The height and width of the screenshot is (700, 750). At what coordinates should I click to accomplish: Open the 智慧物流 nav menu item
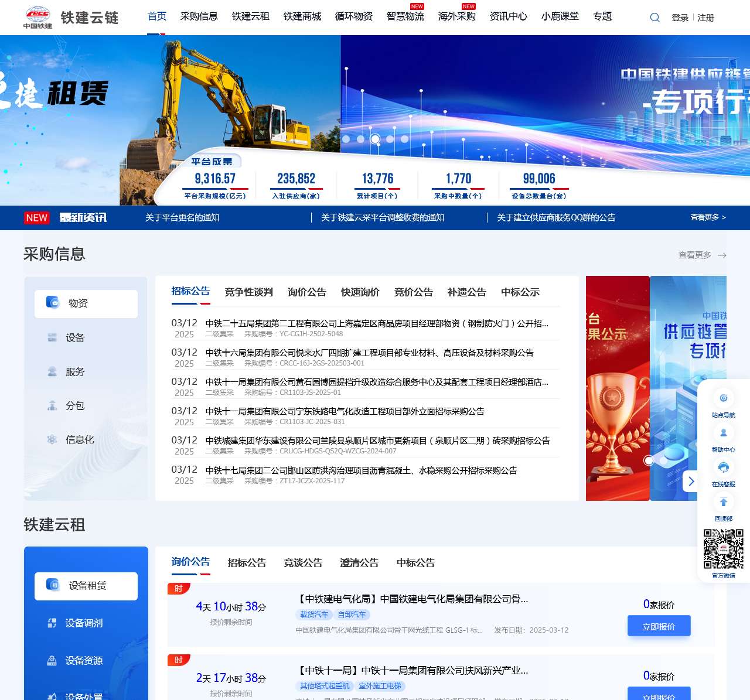point(405,16)
